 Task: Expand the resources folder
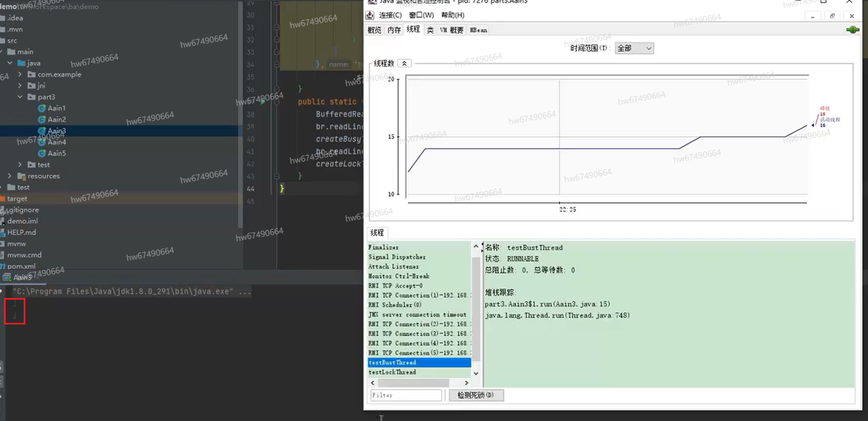click(x=10, y=176)
